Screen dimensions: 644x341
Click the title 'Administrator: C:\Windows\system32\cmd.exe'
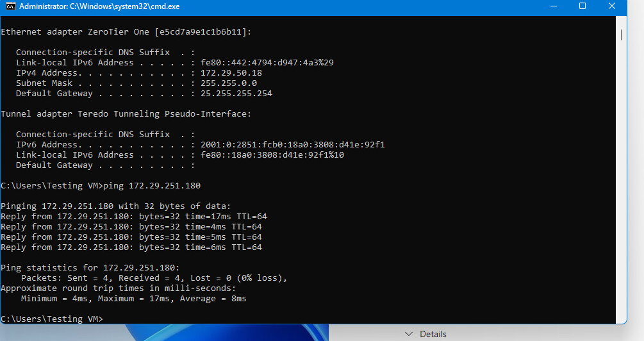coord(99,6)
